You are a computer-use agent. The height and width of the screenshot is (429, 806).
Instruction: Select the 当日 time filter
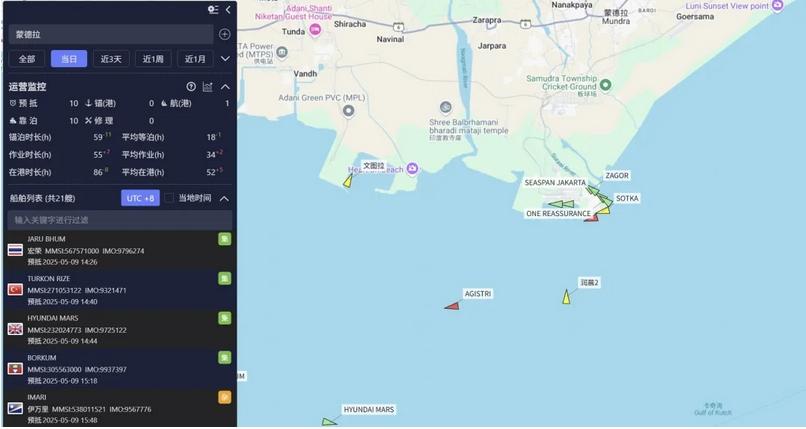pyautogui.click(x=69, y=59)
